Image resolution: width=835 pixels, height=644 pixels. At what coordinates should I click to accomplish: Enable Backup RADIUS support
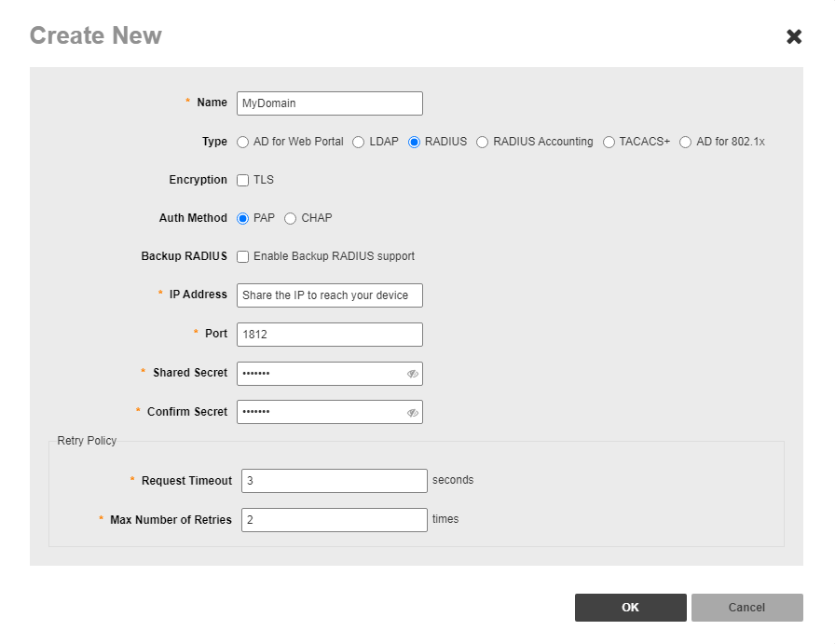243,257
